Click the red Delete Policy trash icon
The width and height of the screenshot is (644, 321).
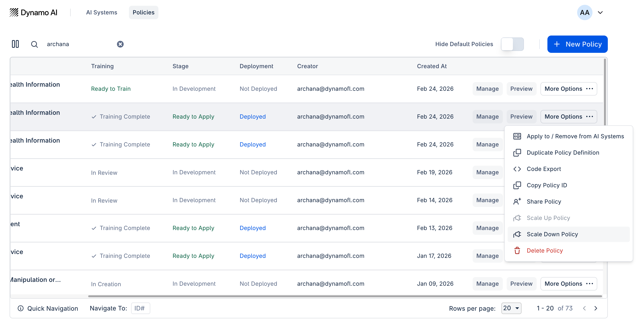(517, 250)
